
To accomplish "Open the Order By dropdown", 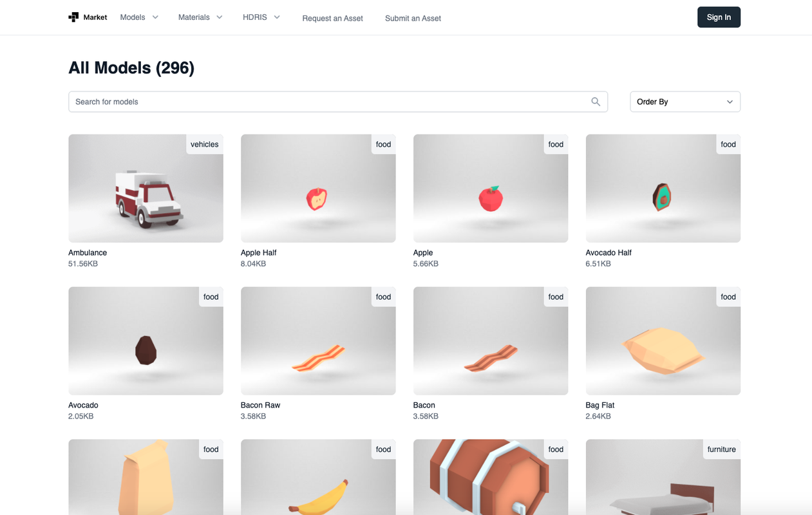I will point(685,102).
